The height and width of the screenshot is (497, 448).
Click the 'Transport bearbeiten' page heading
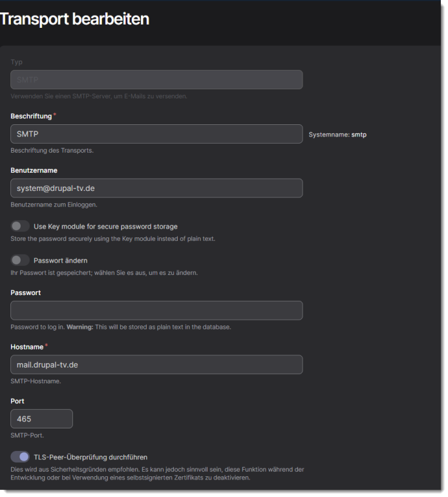[x=74, y=19]
